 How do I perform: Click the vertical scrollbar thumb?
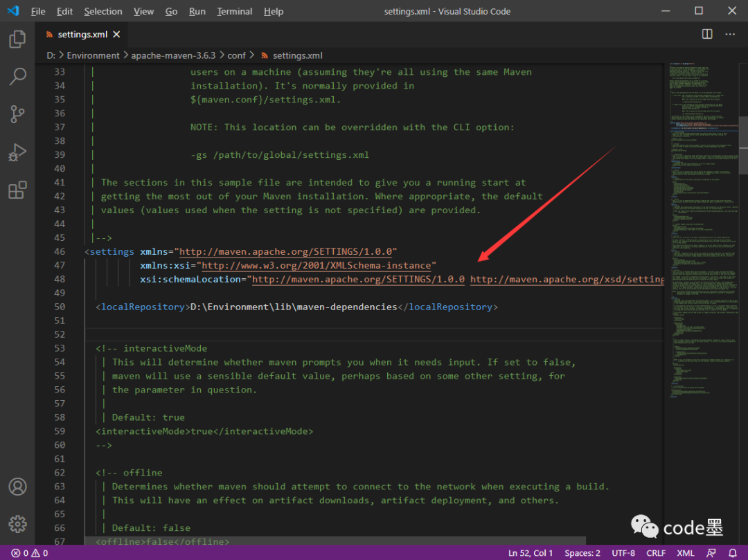point(743,145)
